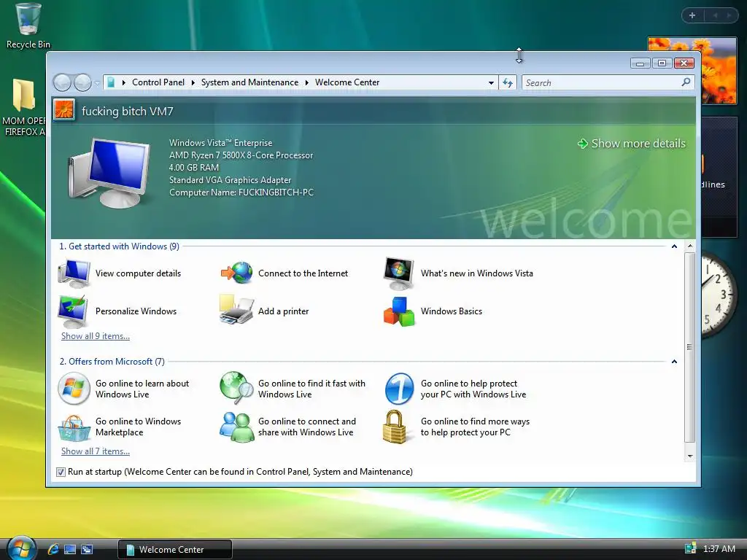This screenshot has height=560, width=747.
Task: Click the Windows Marketplace basket icon
Action: (74, 427)
